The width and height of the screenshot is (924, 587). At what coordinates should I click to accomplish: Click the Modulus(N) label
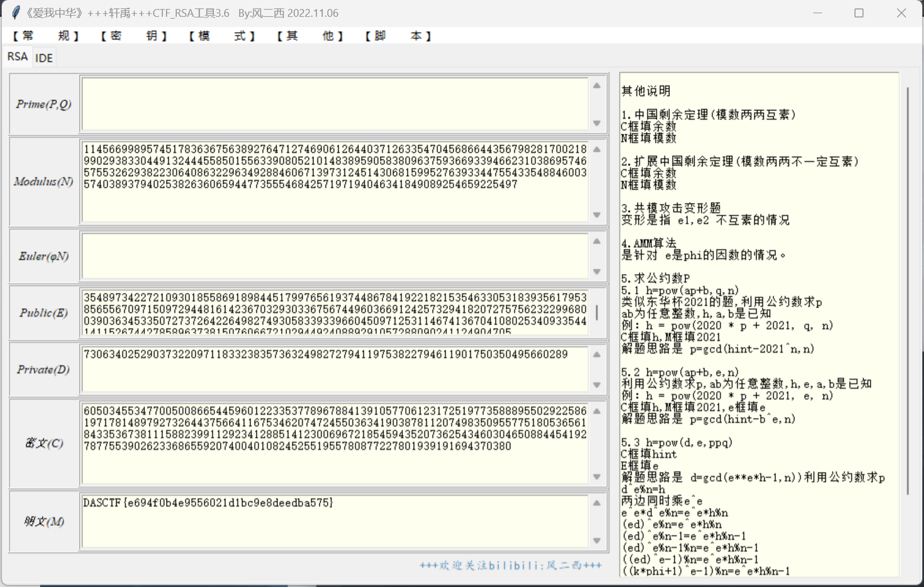(44, 182)
